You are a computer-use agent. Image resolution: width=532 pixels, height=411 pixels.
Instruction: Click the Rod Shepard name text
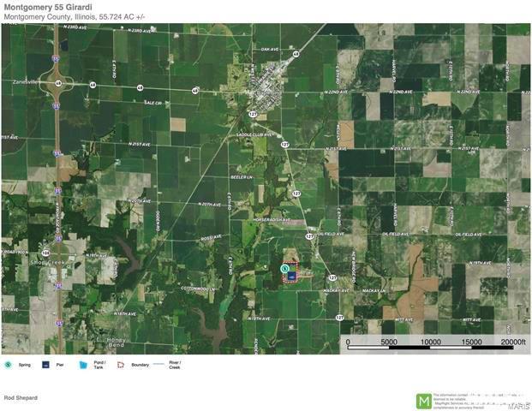(21, 398)
